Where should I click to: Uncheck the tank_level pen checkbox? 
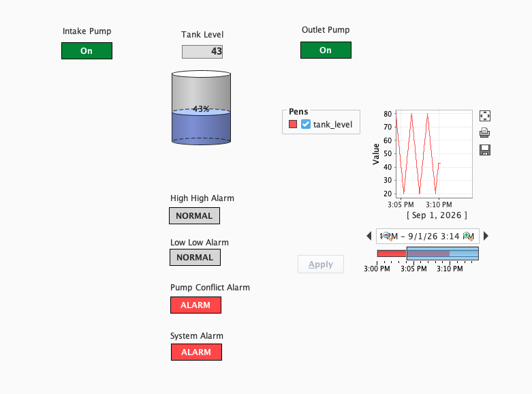(306, 124)
